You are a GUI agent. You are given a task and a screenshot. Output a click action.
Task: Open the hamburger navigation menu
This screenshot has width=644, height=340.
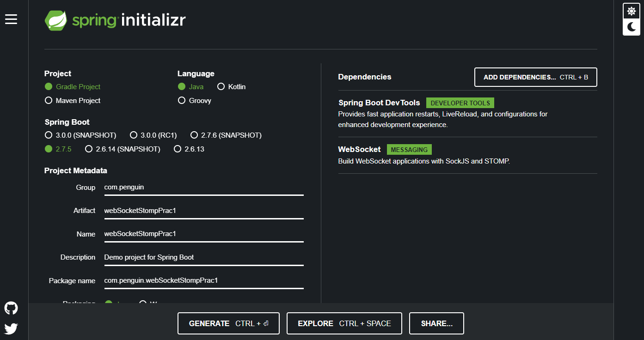[11, 19]
